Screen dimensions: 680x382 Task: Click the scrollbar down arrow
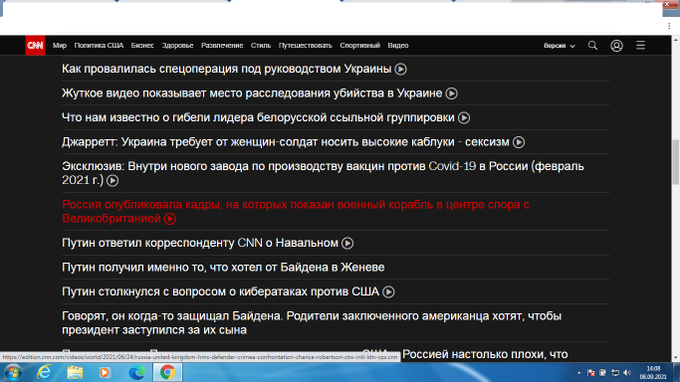(x=675, y=358)
